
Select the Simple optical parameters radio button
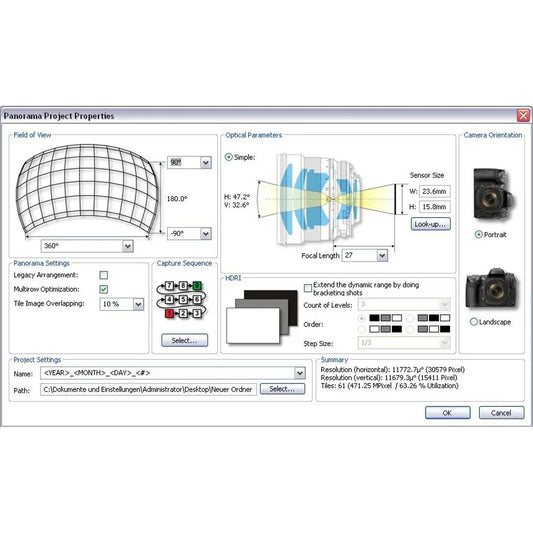point(229,157)
